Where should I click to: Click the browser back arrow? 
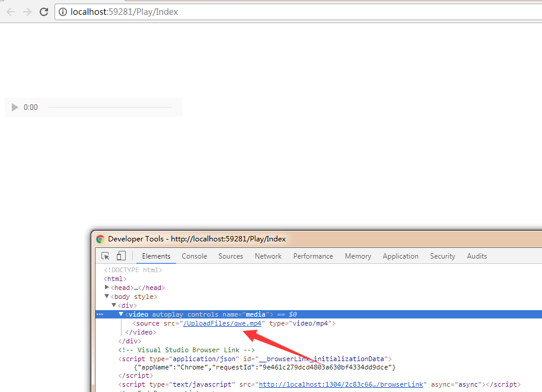11,12
